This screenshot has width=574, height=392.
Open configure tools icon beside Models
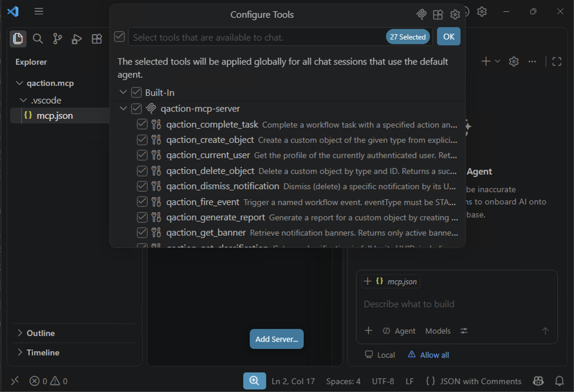[464, 331]
